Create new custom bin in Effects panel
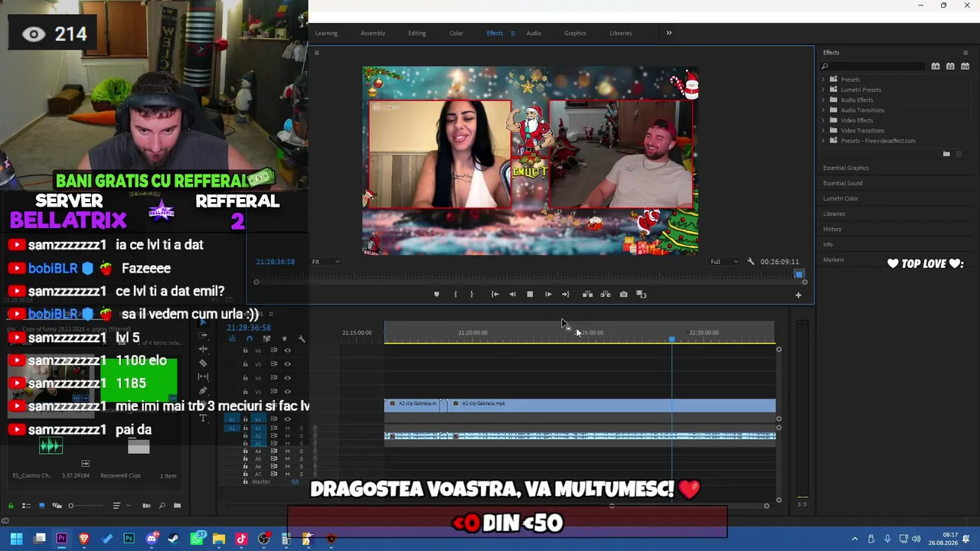This screenshot has height=551, width=980. (946, 154)
